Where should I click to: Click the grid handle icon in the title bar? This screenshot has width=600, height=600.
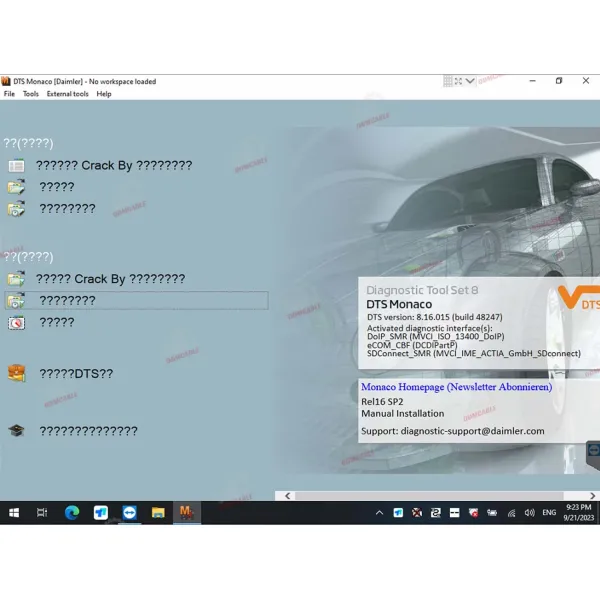coord(447,81)
